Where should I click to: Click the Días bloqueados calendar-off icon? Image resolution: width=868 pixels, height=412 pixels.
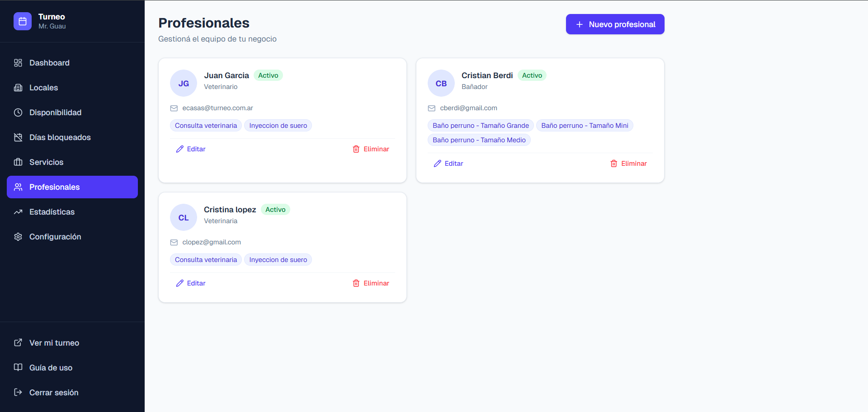(18, 137)
